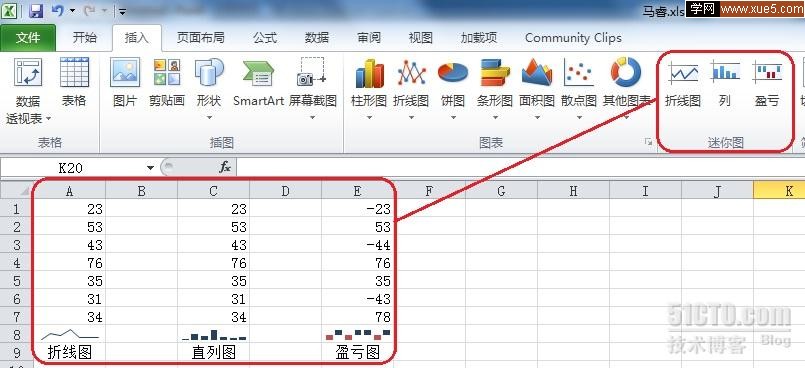Image resolution: width=805 pixels, height=368 pixels.
Task: Select cell E3 containing -44
Action: click(x=358, y=245)
